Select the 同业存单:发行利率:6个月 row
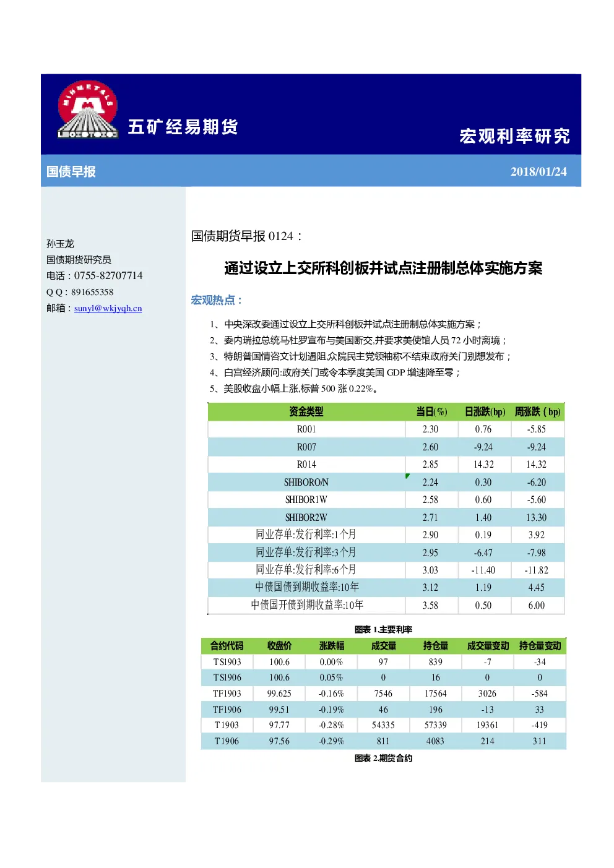Image resolution: width=614 pixels, height=868 pixels. 386,570
